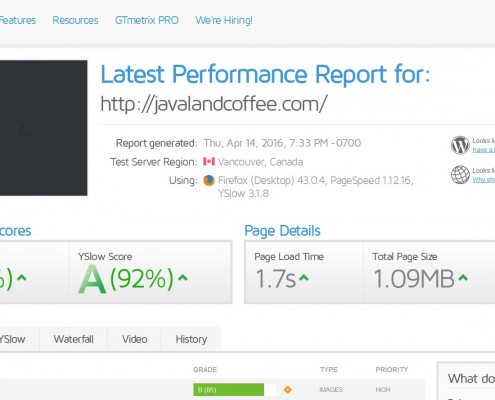Click the green arrow beside YSlow score
The height and width of the screenshot is (400, 495).
tap(183, 278)
